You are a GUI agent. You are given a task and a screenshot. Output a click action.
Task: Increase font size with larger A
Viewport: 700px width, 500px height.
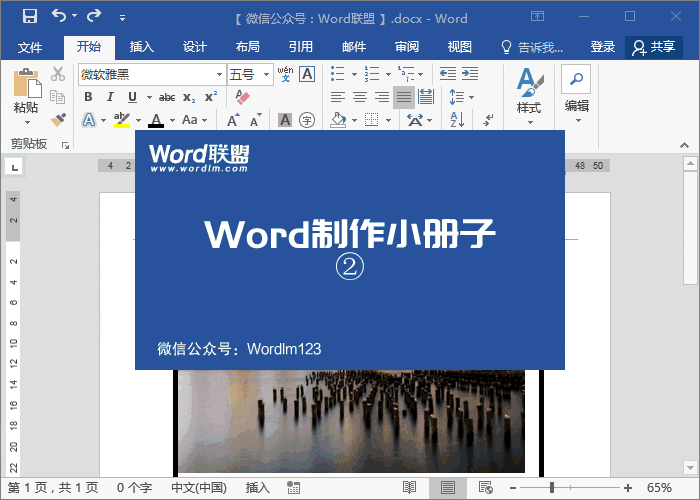point(233,120)
